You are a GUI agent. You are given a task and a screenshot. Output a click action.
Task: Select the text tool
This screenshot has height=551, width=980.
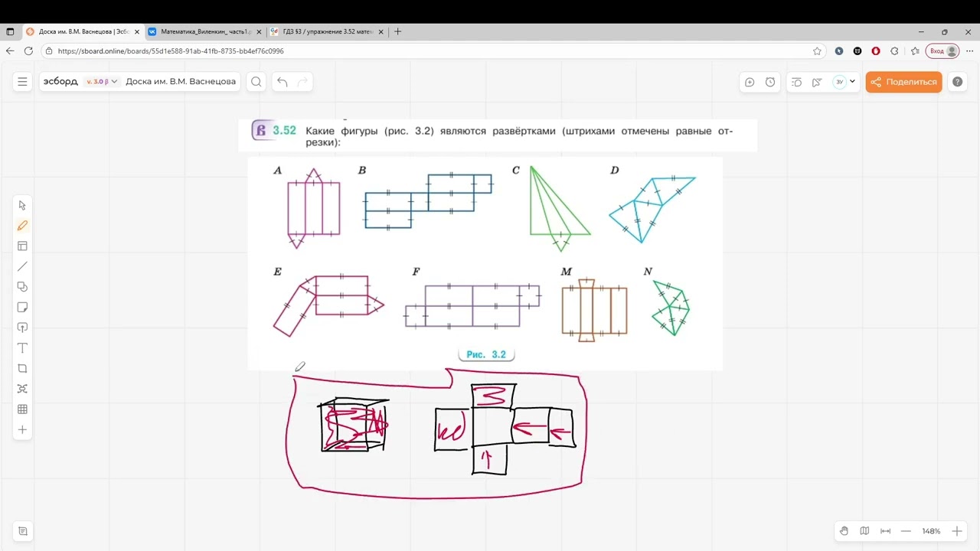(22, 348)
